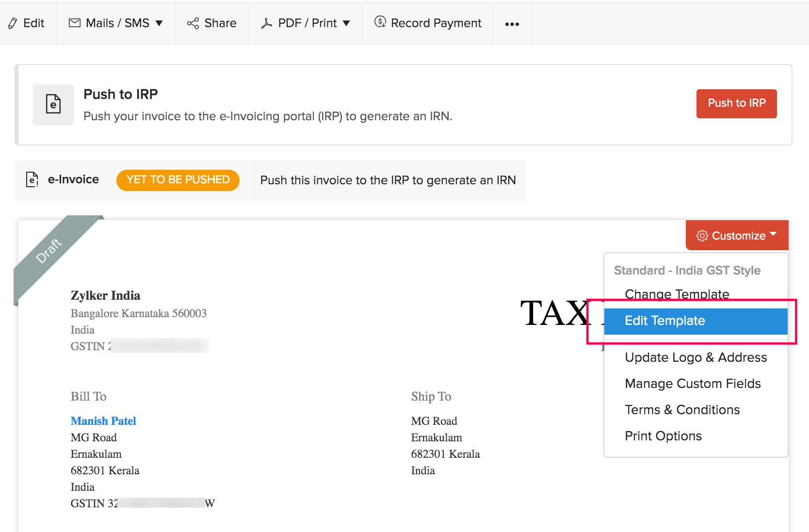The width and height of the screenshot is (809, 532).
Task: Expand the Mails / SMS dropdown arrow
Action: click(x=159, y=23)
